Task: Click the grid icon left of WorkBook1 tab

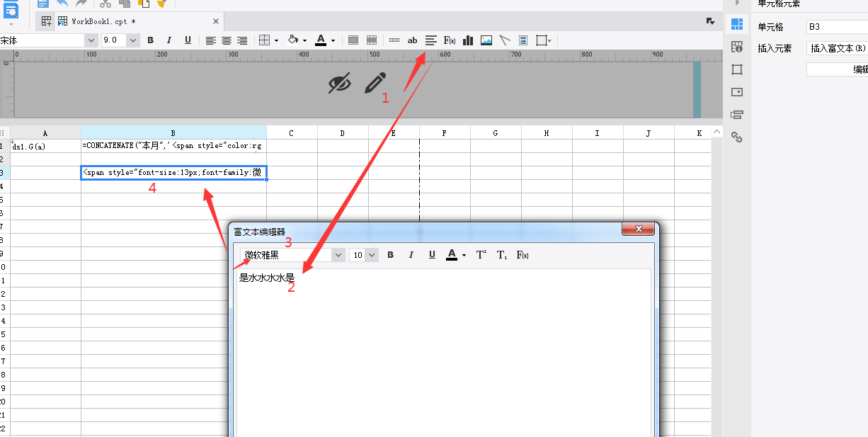Action: 46,22
